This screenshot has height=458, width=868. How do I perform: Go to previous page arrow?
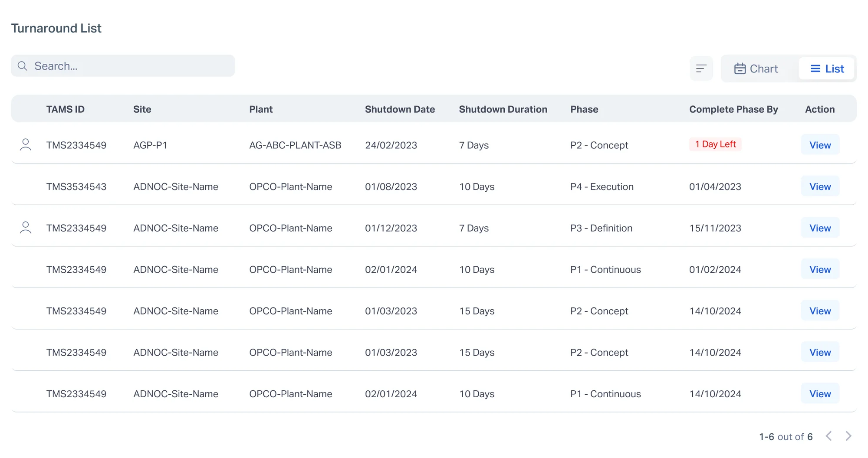(x=829, y=436)
